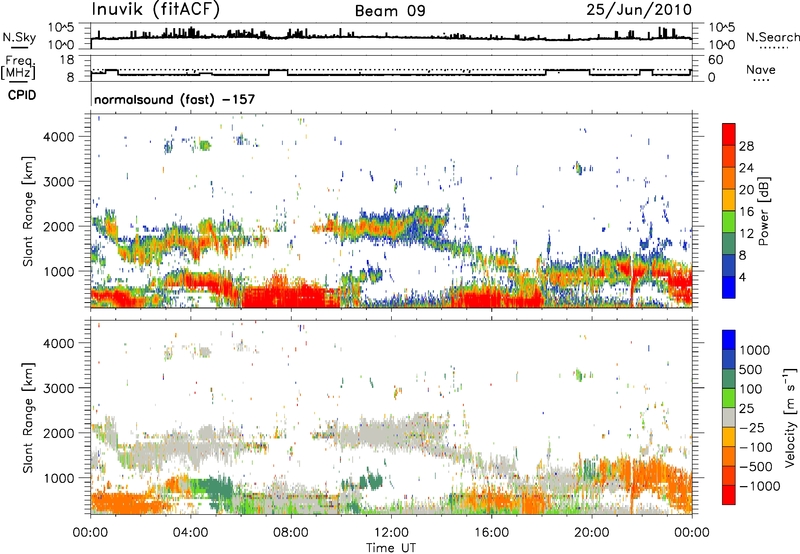This screenshot has width=800, height=554.
Task: Click the Slant Range label of power panel
Action: [x=28, y=211]
